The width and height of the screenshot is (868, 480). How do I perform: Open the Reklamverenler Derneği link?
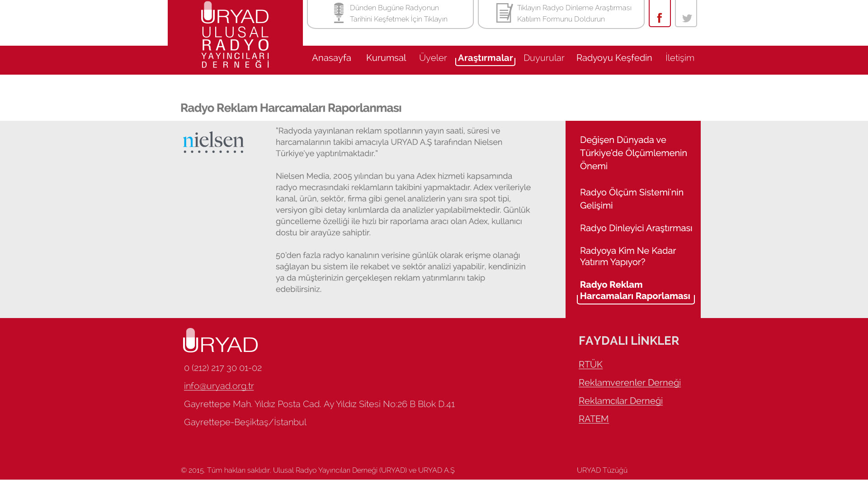click(x=630, y=383)
